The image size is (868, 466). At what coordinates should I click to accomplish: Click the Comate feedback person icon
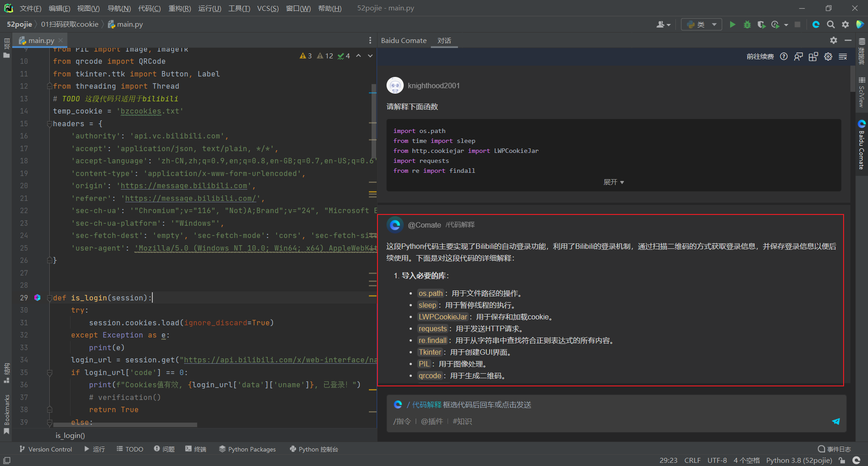(x=798, y=57)
